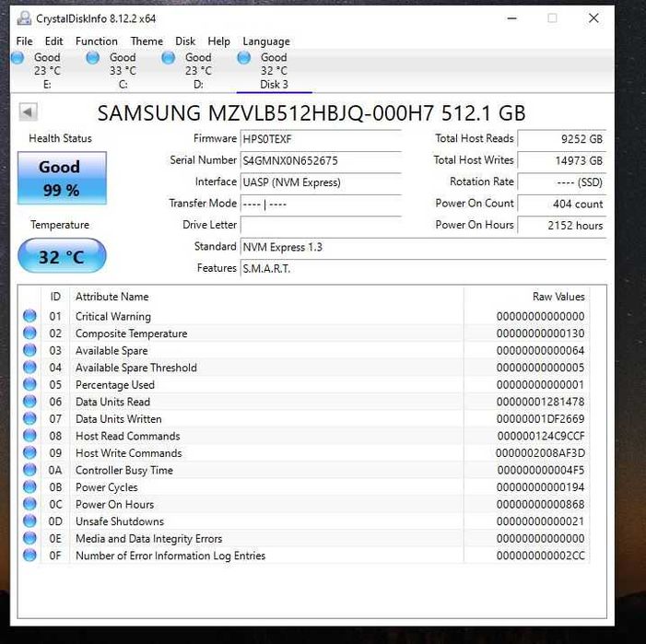Click the empty Drive Letter field
The image size is (646, 644).
pos(321,226)
